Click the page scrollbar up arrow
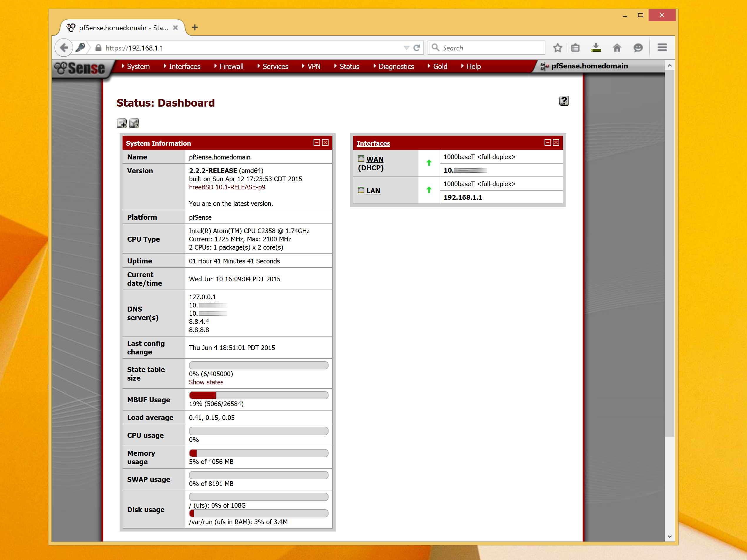This screenshot has width=747, height=560. click(670, 65)
